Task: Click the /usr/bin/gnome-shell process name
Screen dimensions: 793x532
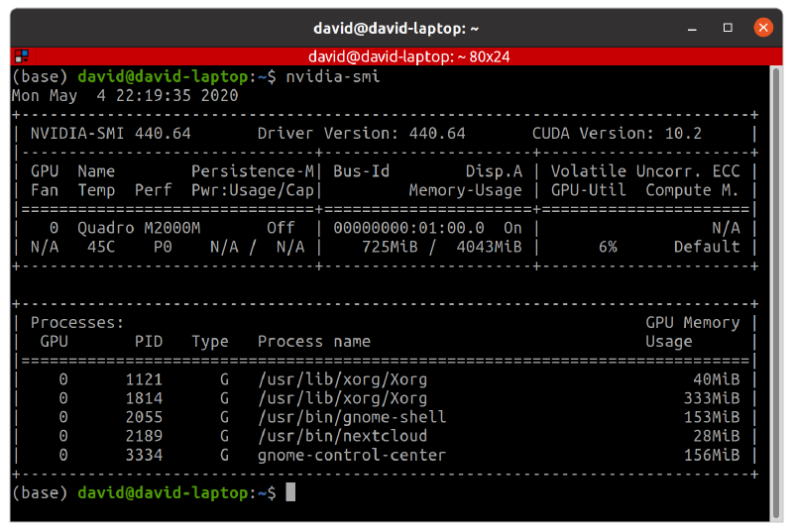Action: pos(352,417)
